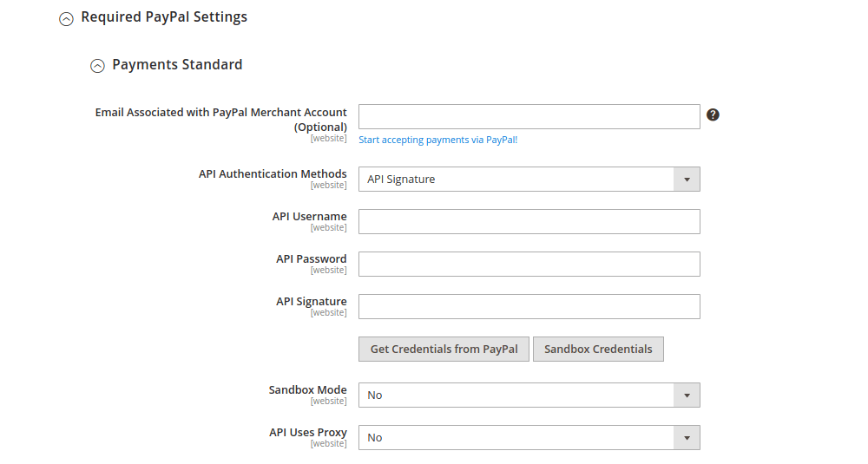Click the API Password field label

coord(311,259)
